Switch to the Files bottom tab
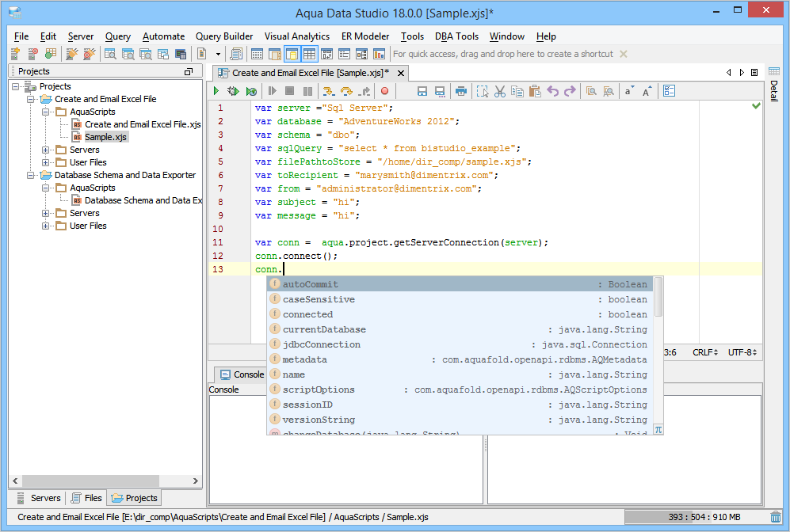Image resolution: width=790 pixels, height=532 pixels. (86, 498)
